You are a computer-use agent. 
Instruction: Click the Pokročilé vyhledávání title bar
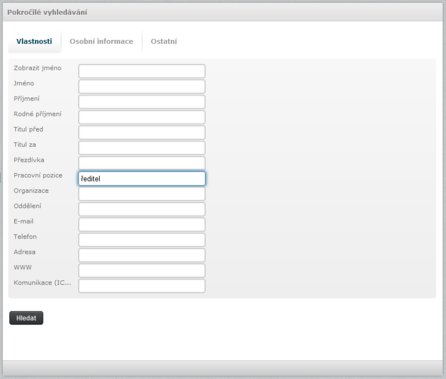[x=223, y=12]
